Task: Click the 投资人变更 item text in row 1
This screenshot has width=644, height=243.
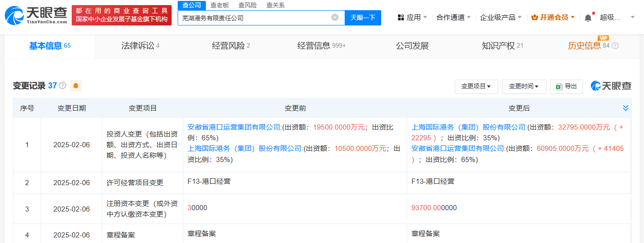Action: [142, 145]
